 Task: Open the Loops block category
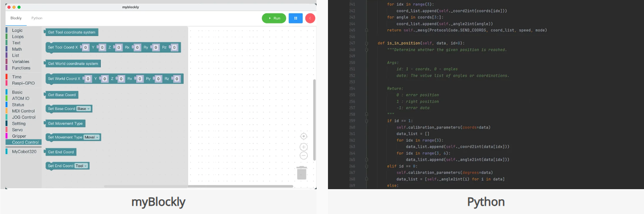[x=18, y=36]
